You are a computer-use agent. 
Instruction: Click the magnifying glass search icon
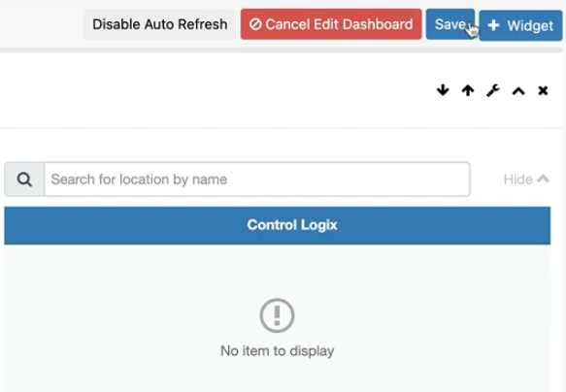24,180
